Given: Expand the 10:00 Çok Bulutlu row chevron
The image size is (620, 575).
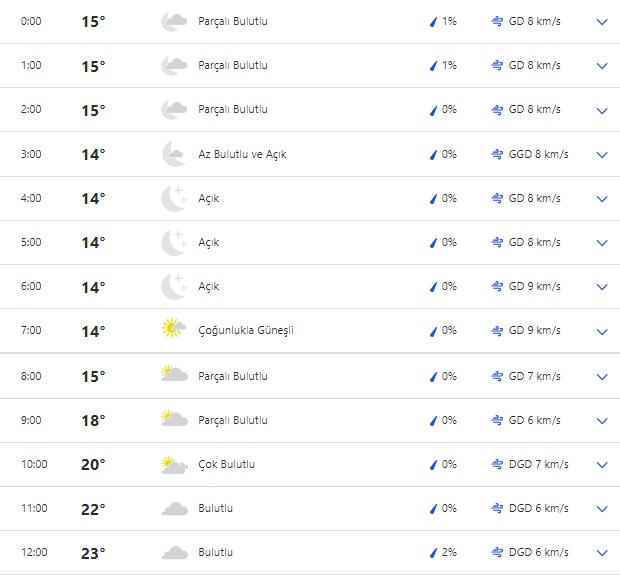Looking at the screenshot, I should tap(602, 465).
